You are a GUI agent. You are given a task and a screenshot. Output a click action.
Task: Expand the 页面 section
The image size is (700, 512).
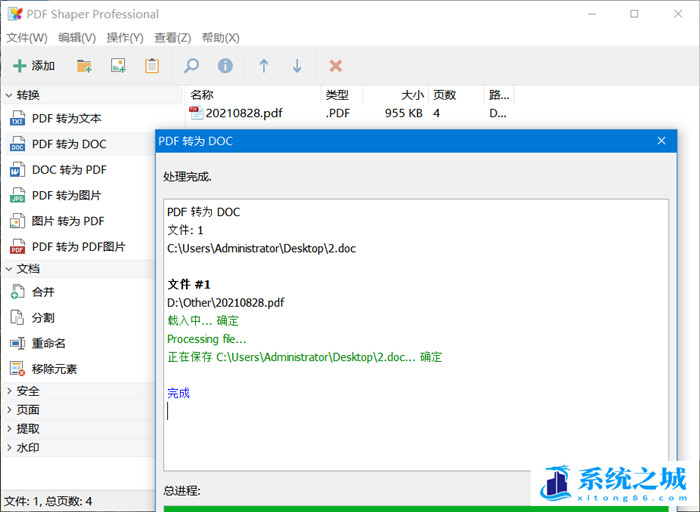coord(8,410)
